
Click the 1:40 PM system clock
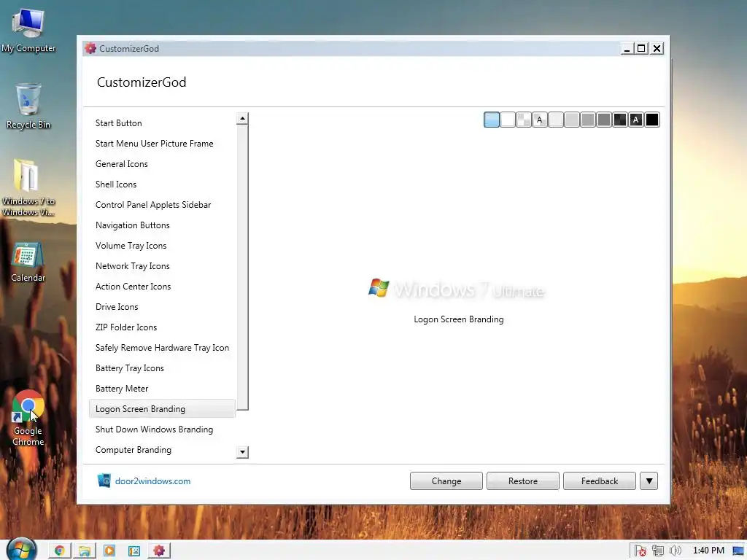[x=708, y=551]
